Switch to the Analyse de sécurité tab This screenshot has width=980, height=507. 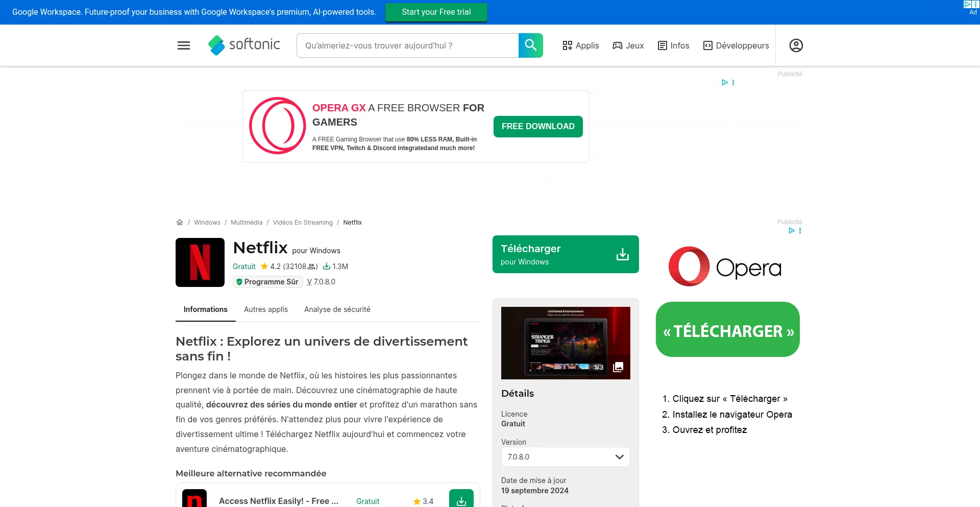pyautogui.click(x=337, y=309)
